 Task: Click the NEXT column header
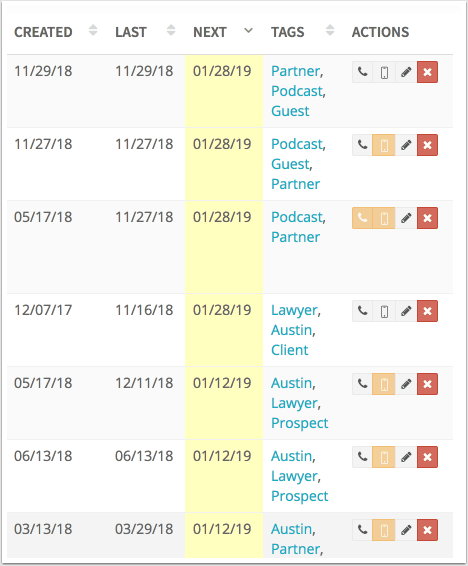coord(210,32)
